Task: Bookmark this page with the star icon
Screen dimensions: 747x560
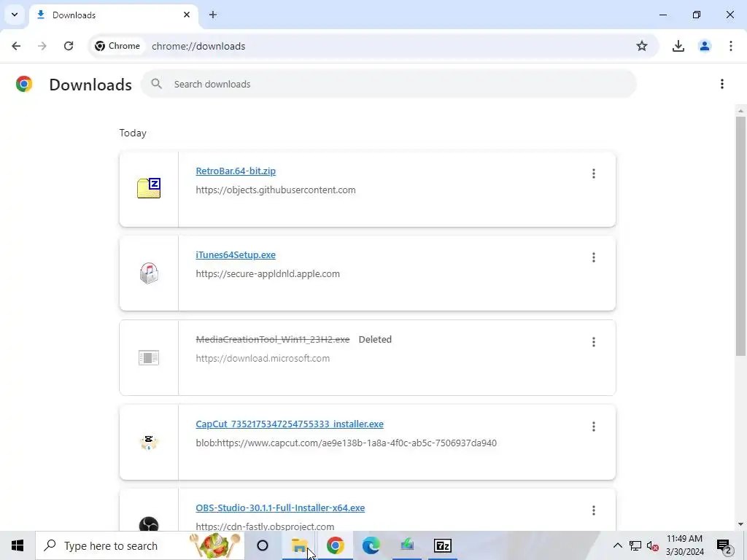Action: coord(642,46)
